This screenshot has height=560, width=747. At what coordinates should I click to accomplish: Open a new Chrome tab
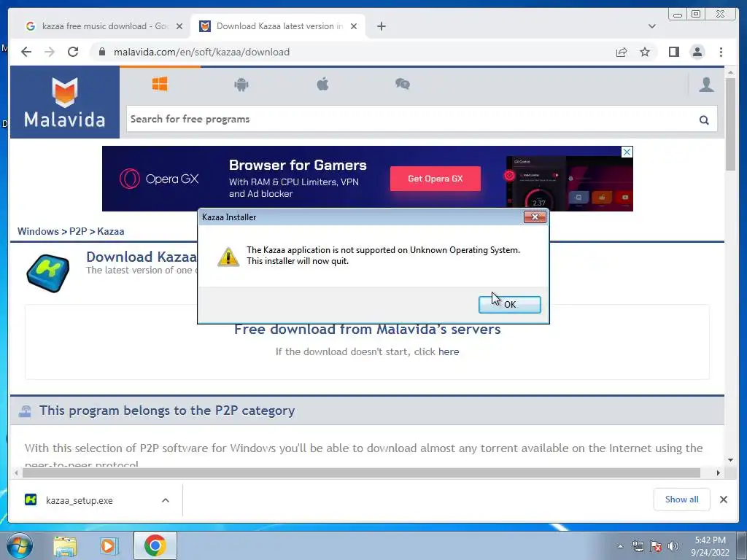(381, 26)
